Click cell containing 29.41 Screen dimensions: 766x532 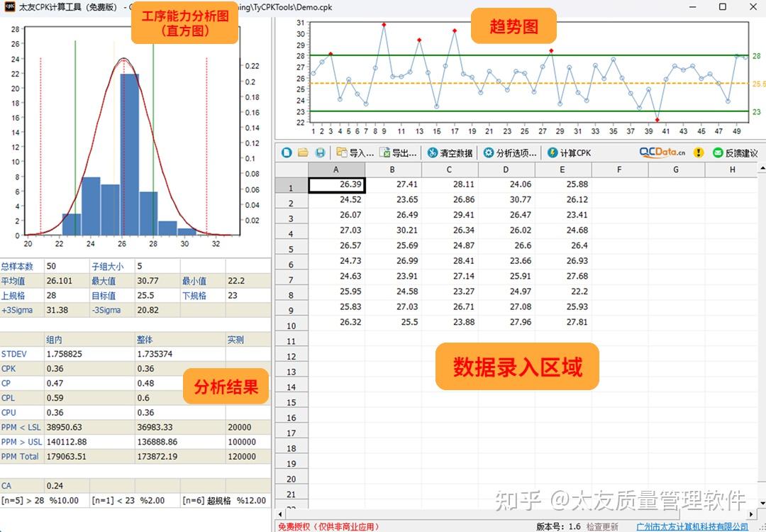click(x=450, y=215)
